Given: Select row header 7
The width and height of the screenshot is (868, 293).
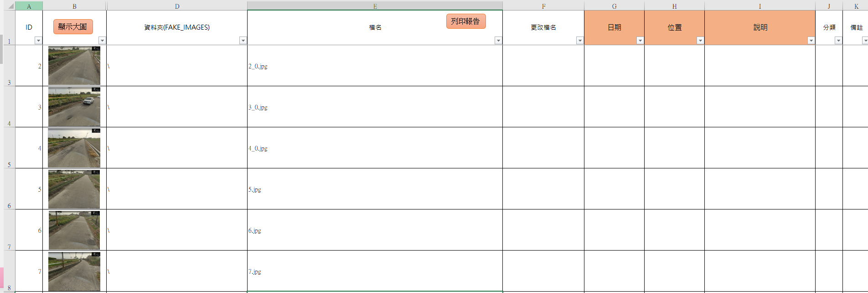Looking at the screenshot, I should click(x=10, y=230).
